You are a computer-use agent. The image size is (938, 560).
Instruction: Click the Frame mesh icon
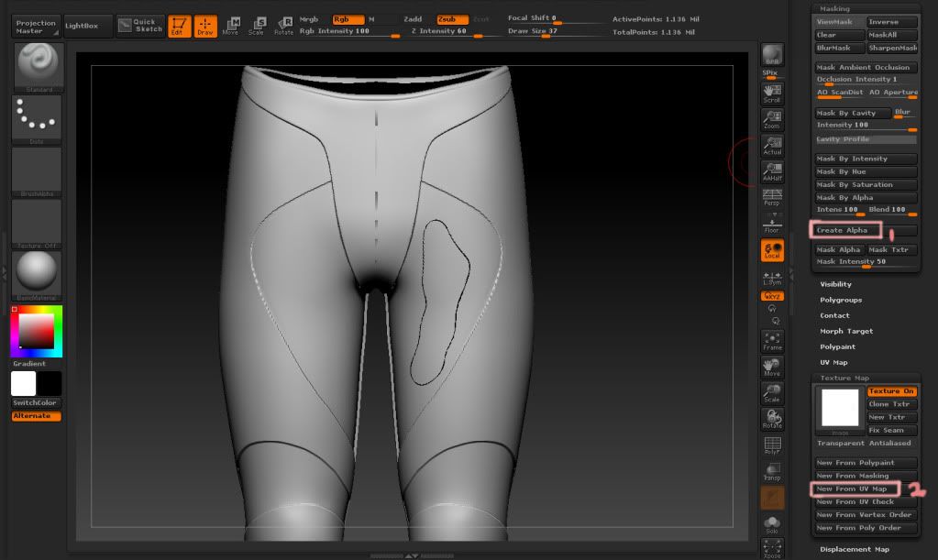(772, 341)
